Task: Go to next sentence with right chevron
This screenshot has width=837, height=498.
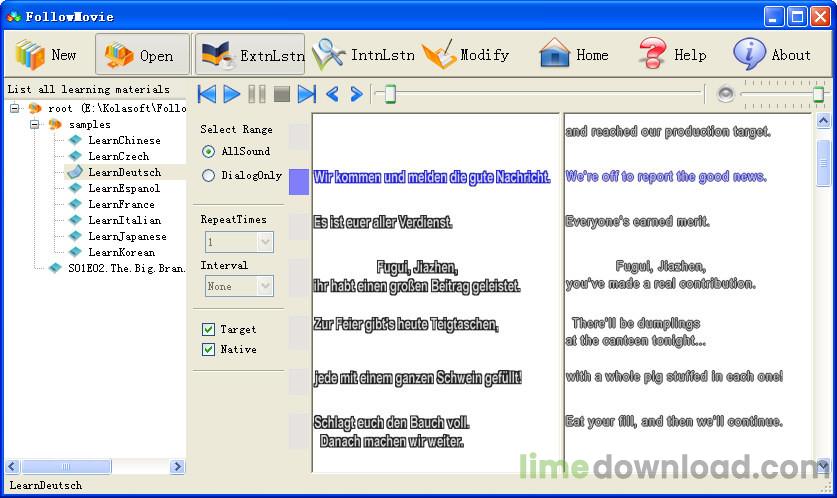Action: tap(356, 94)
